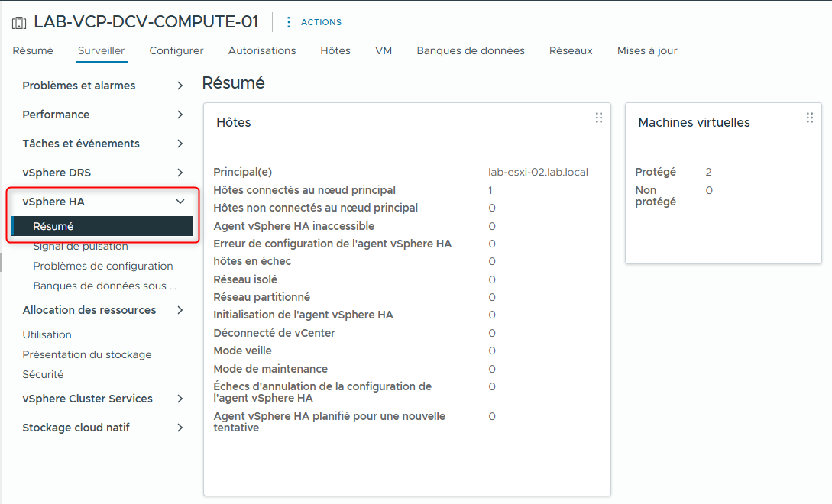Click the drag handle on Machines virtuelles card

tap(809, 118)
